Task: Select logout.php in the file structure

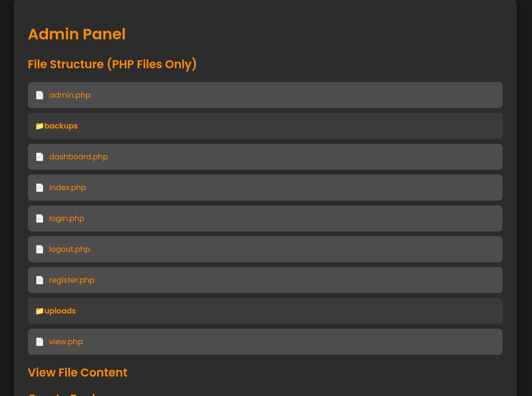Action: point(70,249)
